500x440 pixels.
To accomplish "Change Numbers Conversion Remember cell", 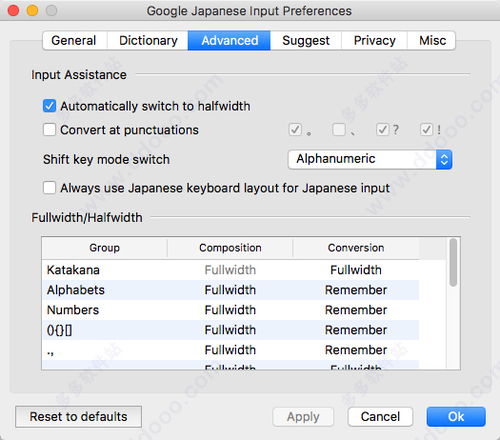I will point(356,310).
